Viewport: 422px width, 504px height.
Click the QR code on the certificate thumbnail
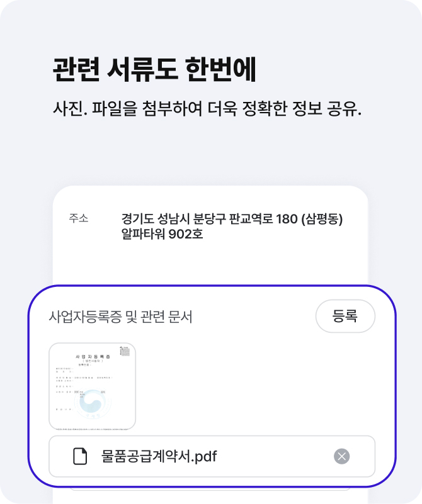125,351
